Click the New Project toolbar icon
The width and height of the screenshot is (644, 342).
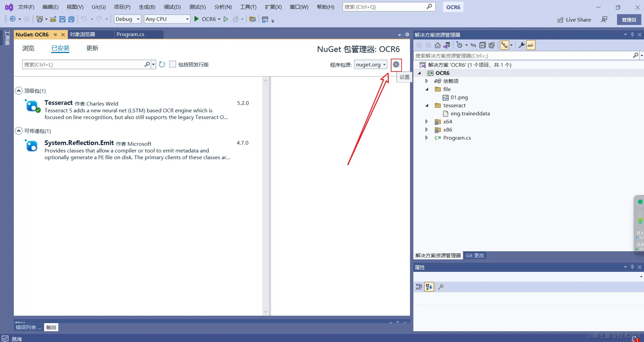tap(40, 19)
